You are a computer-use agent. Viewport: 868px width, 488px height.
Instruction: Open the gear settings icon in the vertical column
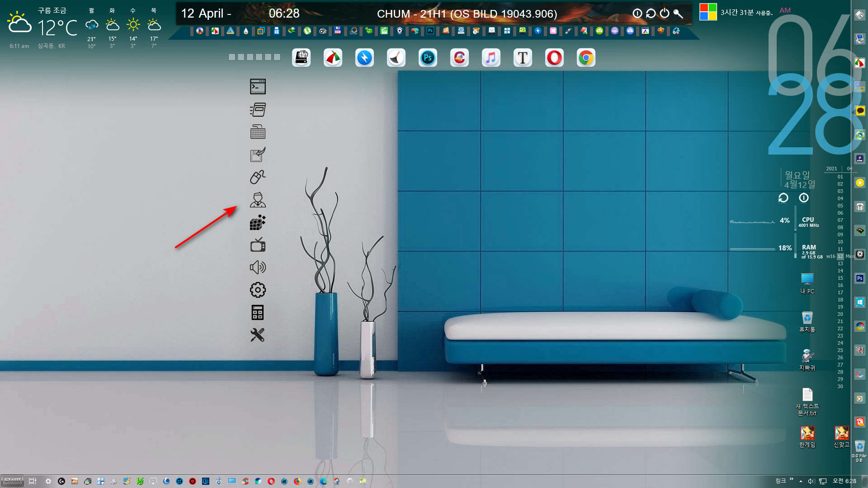(x=258, y=290)
